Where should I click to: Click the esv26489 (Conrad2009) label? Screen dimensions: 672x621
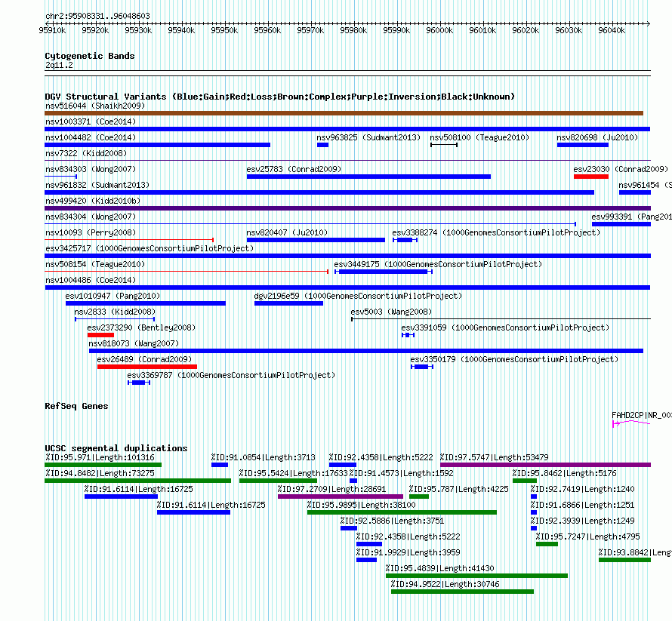tap(144, 359)
